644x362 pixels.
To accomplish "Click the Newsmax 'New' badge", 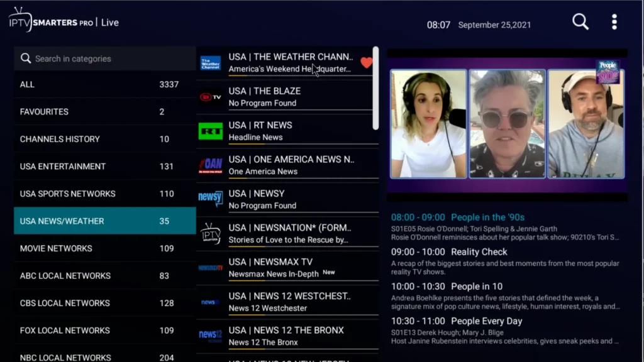I will [x=328, y=272].
